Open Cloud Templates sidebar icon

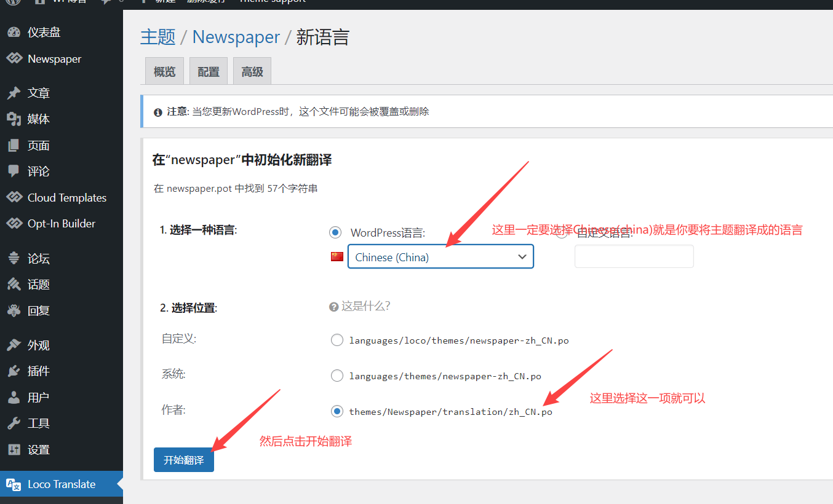pos(14,198)
